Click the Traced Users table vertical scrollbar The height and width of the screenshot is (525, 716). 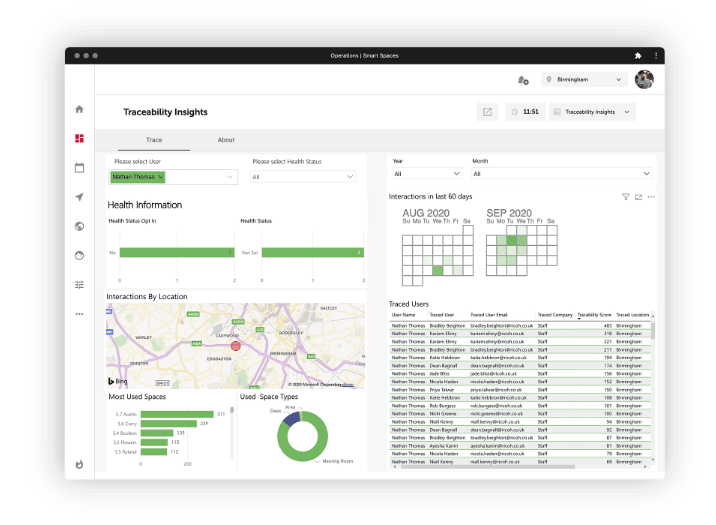click(653, 331)
